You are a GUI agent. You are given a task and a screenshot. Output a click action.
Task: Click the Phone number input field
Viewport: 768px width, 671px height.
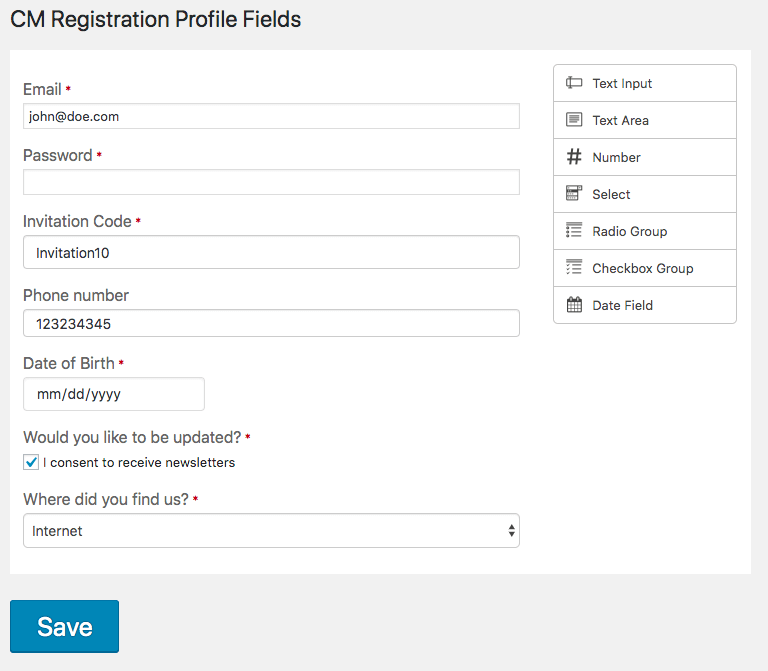pyautogui.click(x=271, y=323)
